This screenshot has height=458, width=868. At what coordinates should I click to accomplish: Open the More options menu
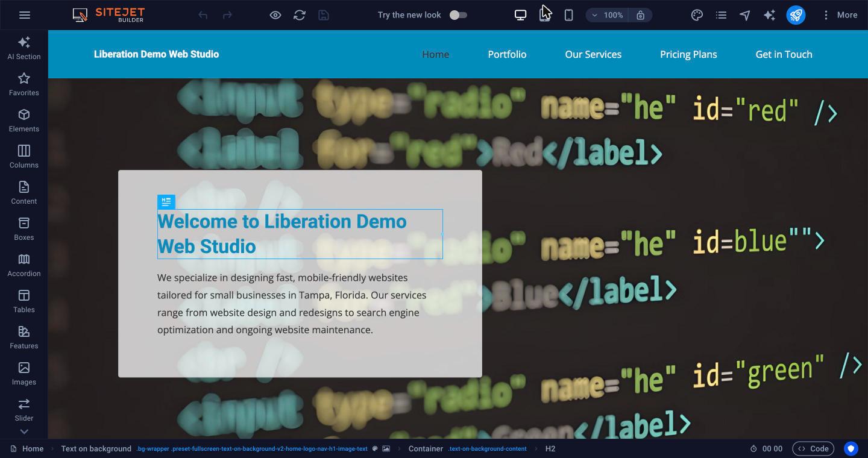point(840,15)
